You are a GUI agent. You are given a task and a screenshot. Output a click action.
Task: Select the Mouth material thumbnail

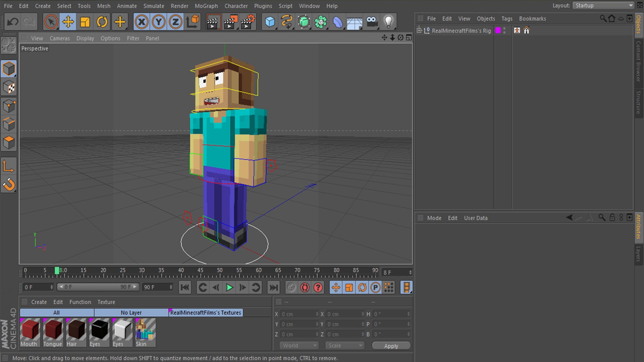(30, 333)
